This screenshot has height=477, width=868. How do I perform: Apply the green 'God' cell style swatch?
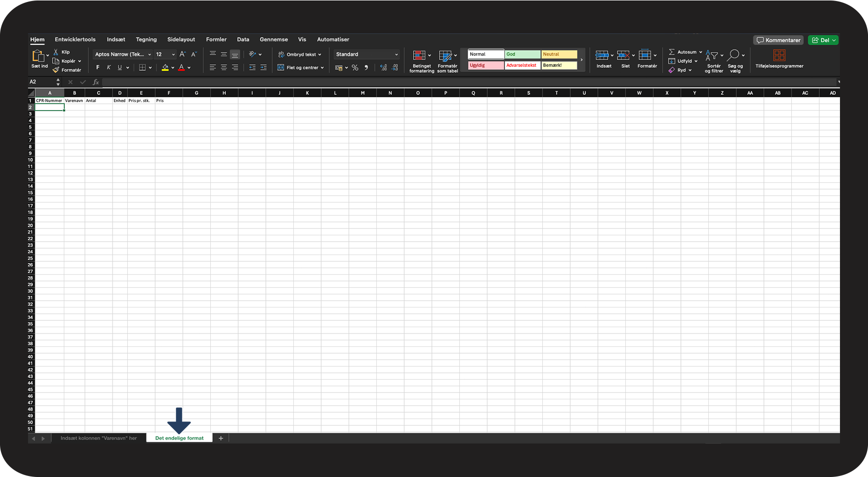point(522,55)
